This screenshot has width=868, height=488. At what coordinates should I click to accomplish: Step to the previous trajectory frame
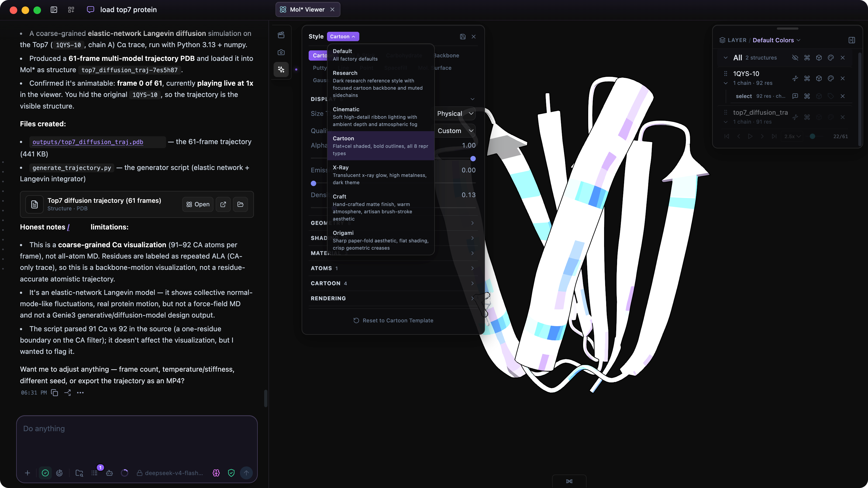click(738, 136)
